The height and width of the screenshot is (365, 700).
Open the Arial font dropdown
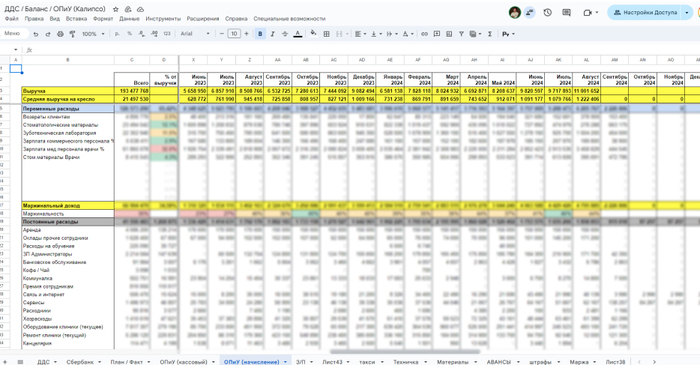pyautogui.click(x=195, y=34)
